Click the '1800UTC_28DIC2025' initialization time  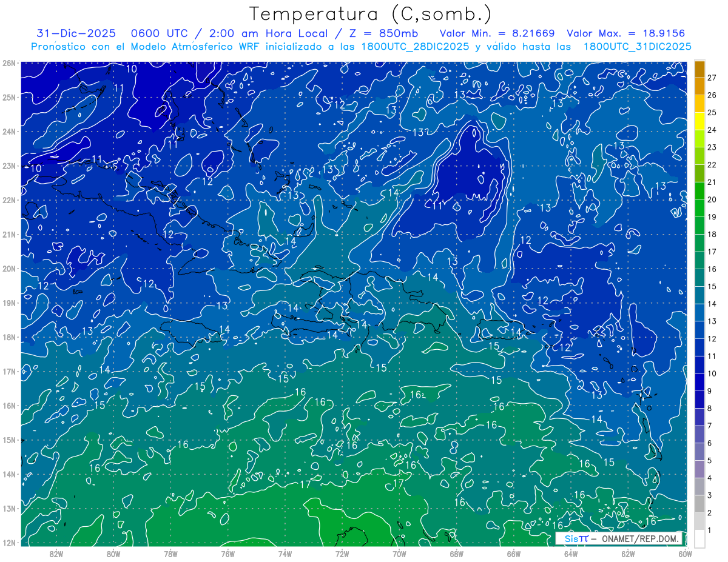coord(414,47)
